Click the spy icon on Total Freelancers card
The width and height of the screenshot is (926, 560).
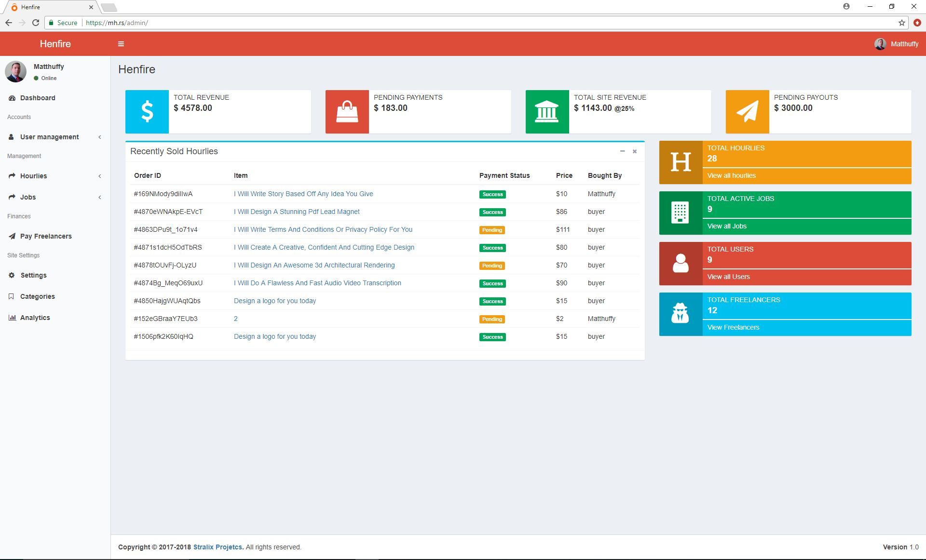(x=681, y=314)
